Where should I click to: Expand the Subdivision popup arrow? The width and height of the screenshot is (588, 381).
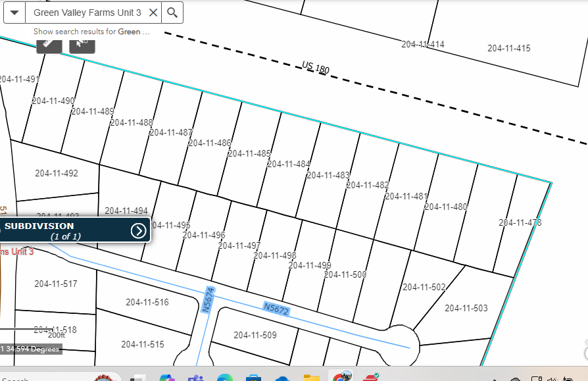pos(138,230)
